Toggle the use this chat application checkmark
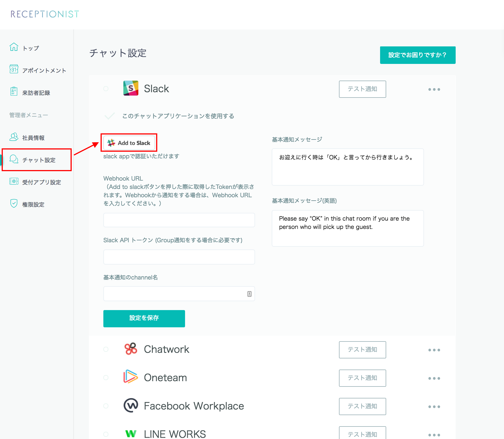 (x=109, y=116)
